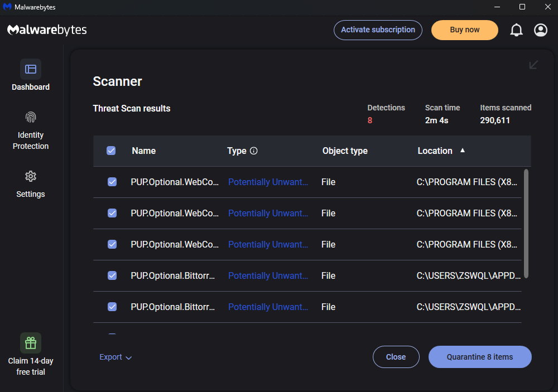
Task: Click the Malwarebytes title bar app icon
Action: (7, 7)
